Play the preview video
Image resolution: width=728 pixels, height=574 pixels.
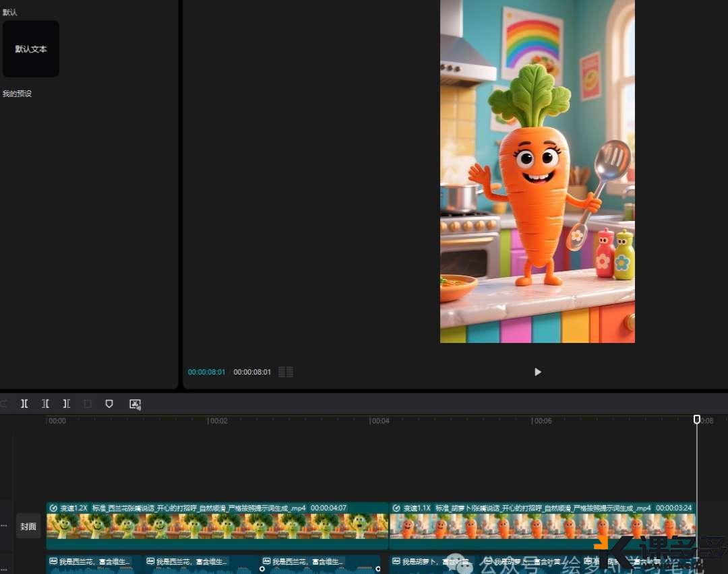coord(538,372)
